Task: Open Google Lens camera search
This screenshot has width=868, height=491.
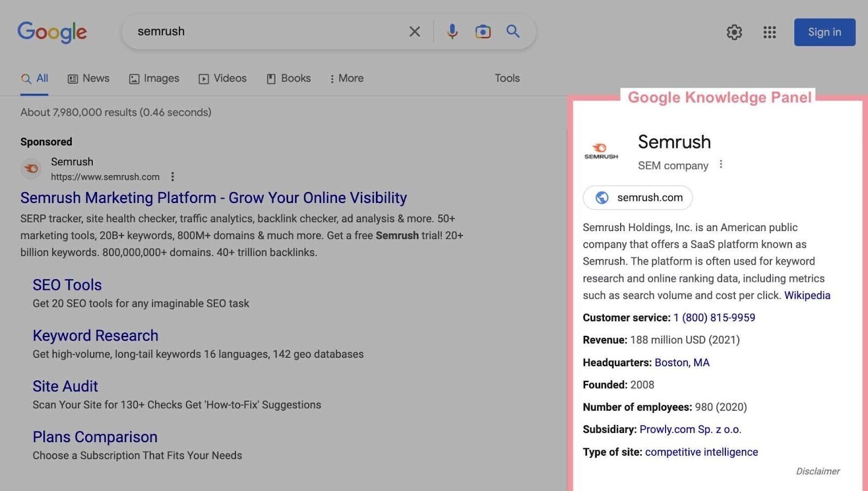Action: click(482, 31)
